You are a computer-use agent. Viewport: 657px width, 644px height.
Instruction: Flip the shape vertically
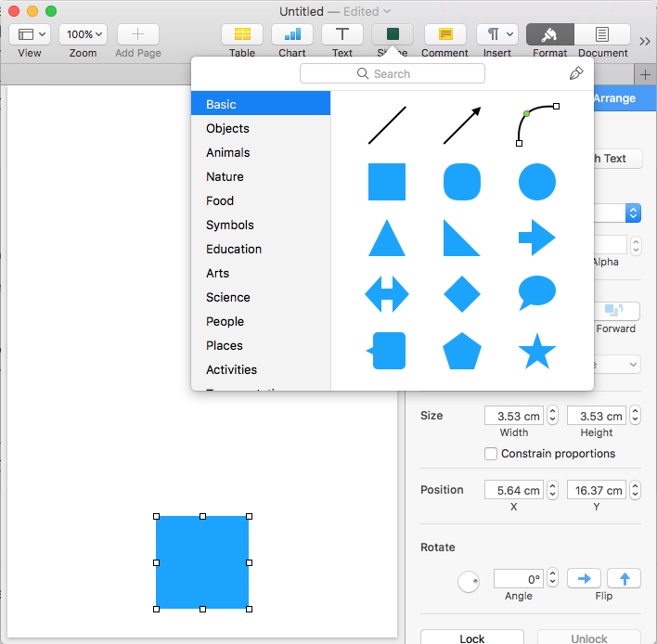(625, 578)
